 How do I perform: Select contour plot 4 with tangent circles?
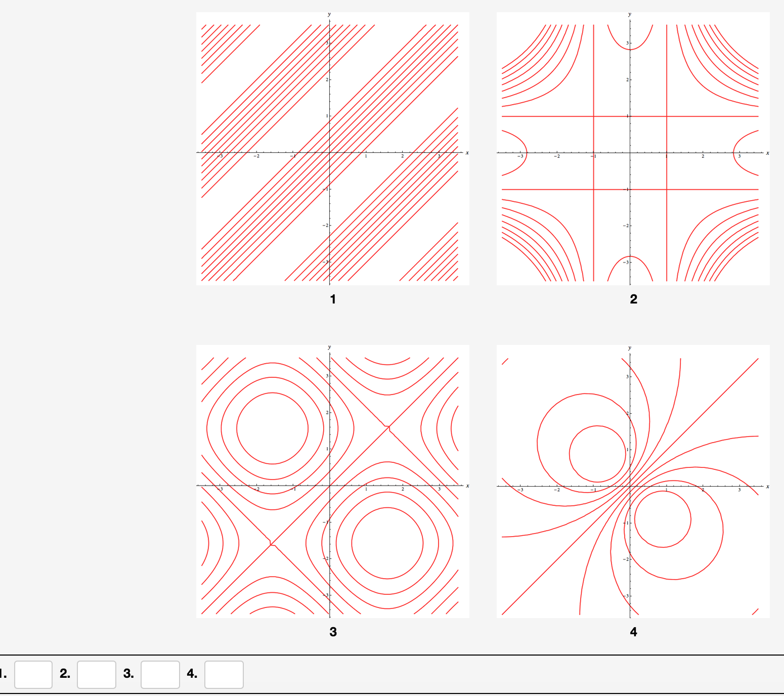(633, 481)
